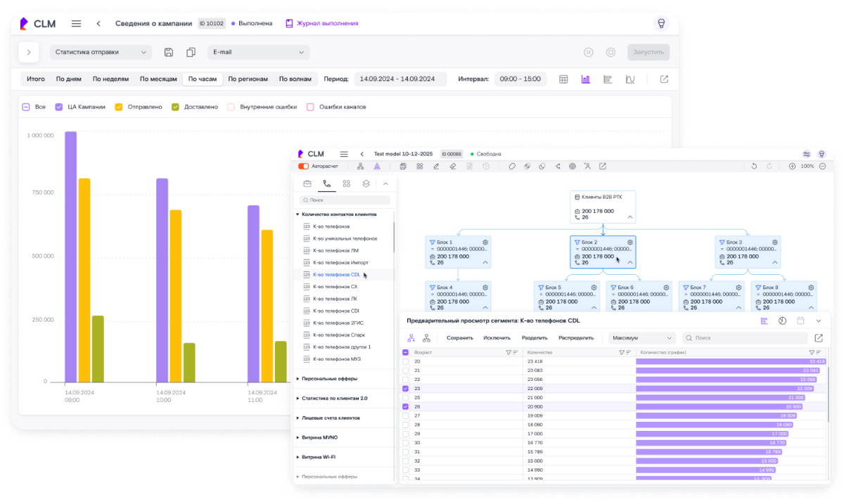
Task: Click Распределить in segment preview
Action: (x=575, y=338)
